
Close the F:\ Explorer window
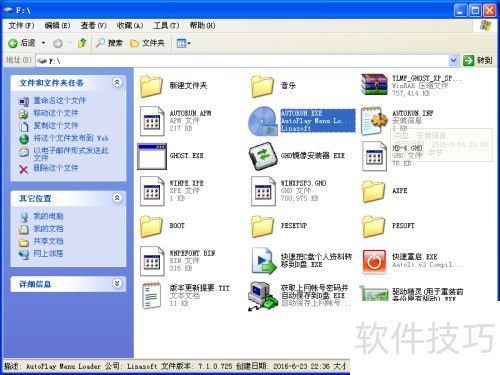[x=490, y=11]
